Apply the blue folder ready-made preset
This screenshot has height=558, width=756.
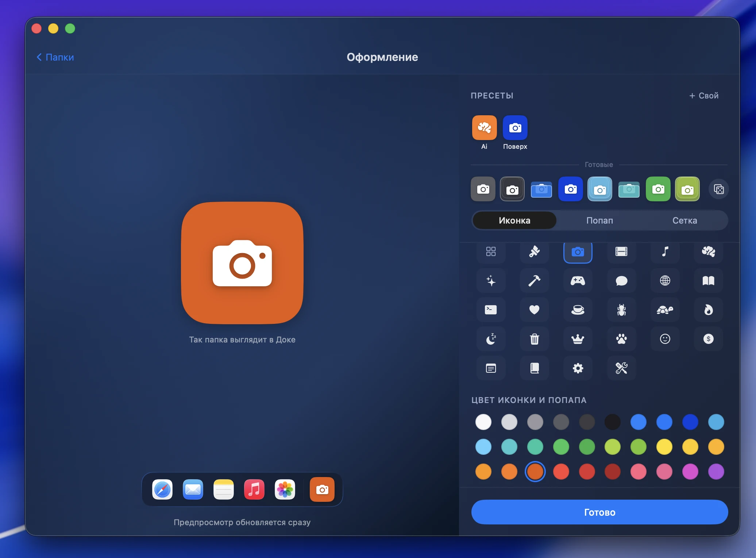click(541, 189)
